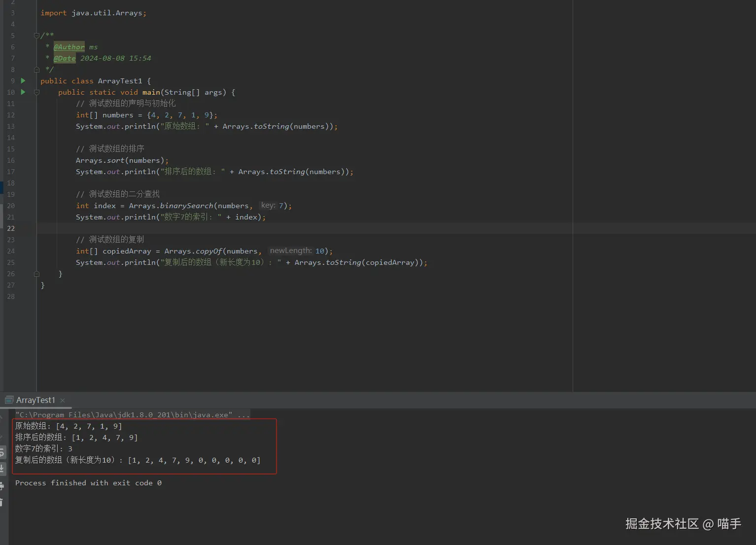Click the scroll to end console icon
Viewport: 756px width, 545px height.
pyautogui.click(x=2, y=469)
